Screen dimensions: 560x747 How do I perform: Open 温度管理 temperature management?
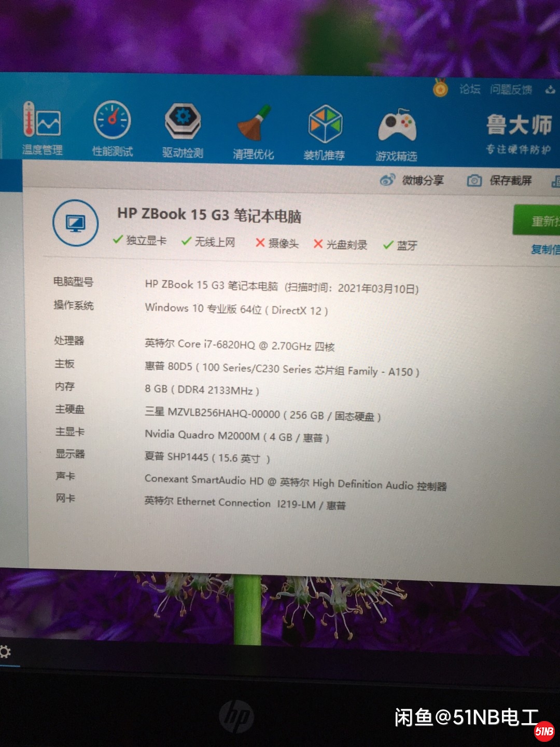click(43, 129)
